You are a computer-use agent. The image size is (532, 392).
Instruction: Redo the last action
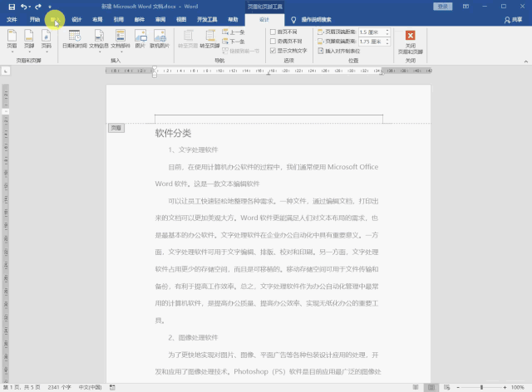(x=38, y=7)
